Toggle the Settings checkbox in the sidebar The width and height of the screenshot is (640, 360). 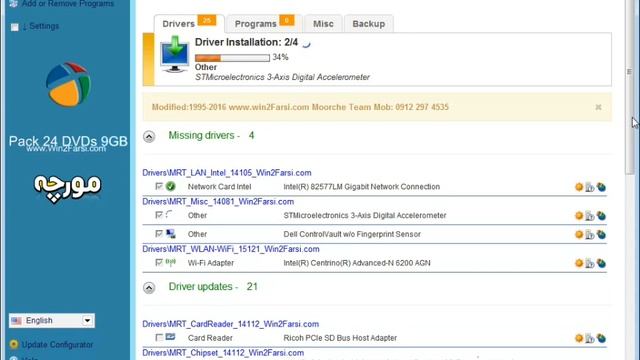coord(15,27)
